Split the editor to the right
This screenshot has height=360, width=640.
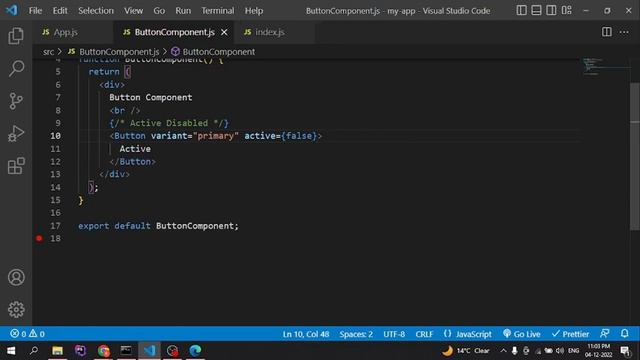point(607,32)
